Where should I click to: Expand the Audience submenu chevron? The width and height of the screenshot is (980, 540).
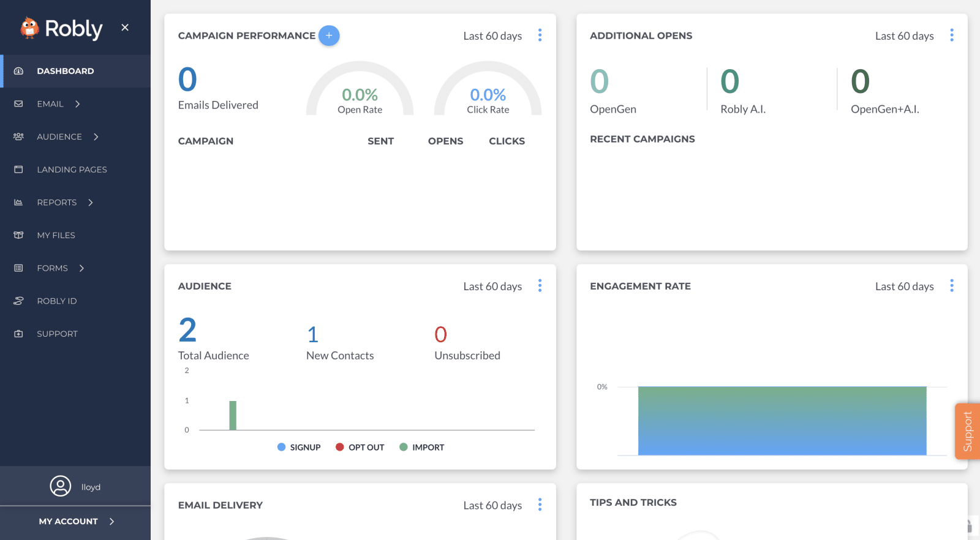[96, 137]
